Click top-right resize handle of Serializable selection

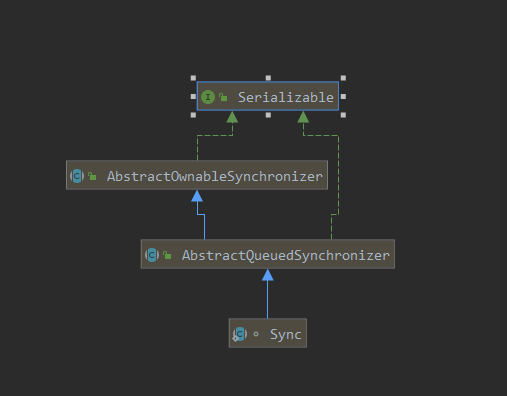pyautogui.click(x=343, y=78)
